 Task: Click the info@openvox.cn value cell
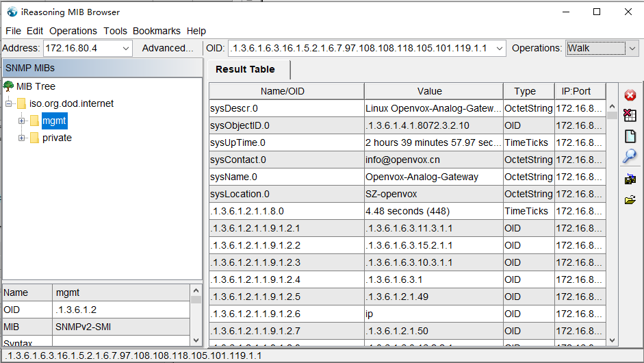(434, 160)
